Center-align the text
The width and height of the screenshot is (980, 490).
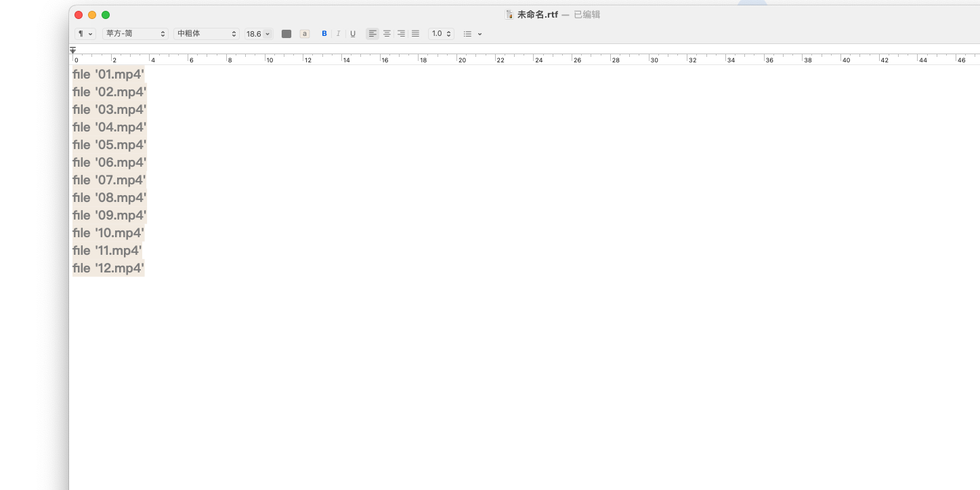(387, 34)
